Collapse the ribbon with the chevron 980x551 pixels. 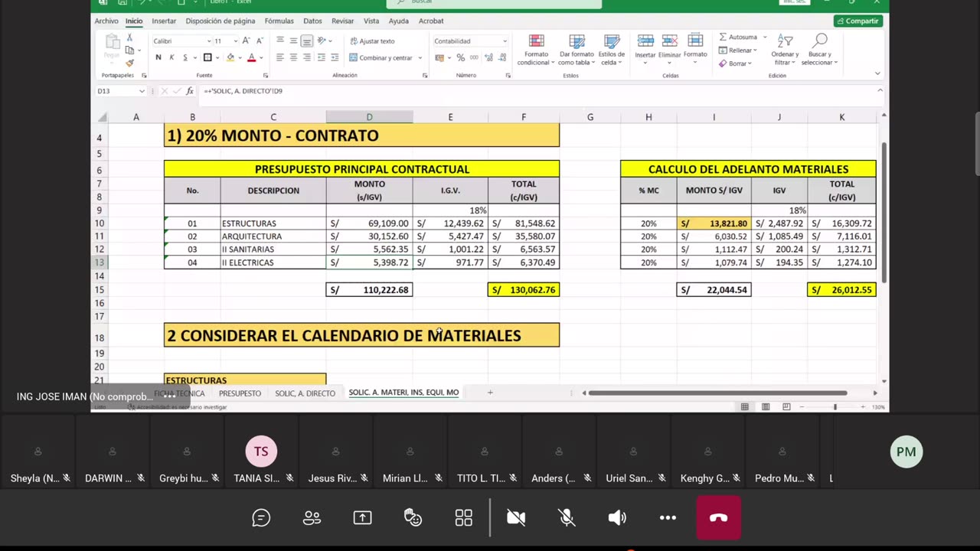[877, 73]
